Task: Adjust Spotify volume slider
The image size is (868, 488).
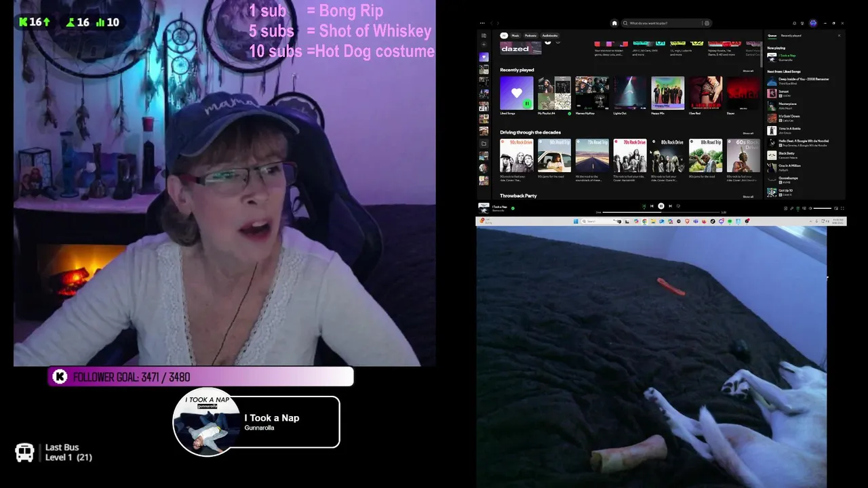Action: [823, 208]
